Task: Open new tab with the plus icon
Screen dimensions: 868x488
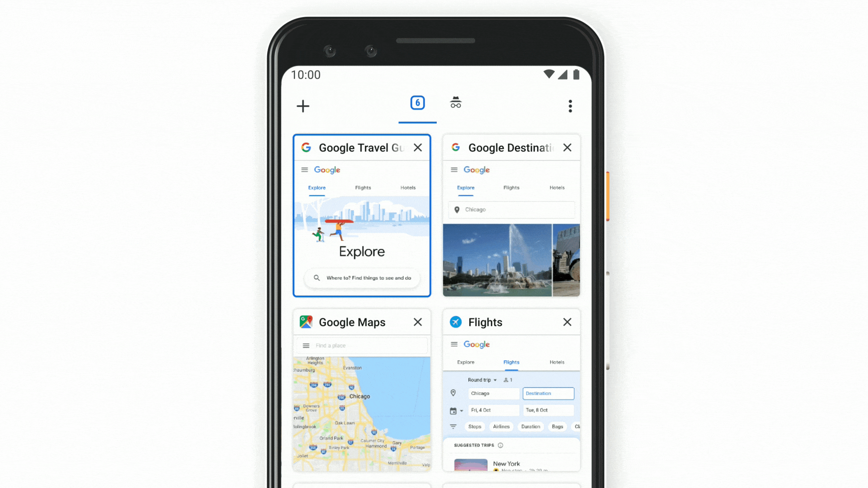Action: pyautogui.click(x=303, y=105)
